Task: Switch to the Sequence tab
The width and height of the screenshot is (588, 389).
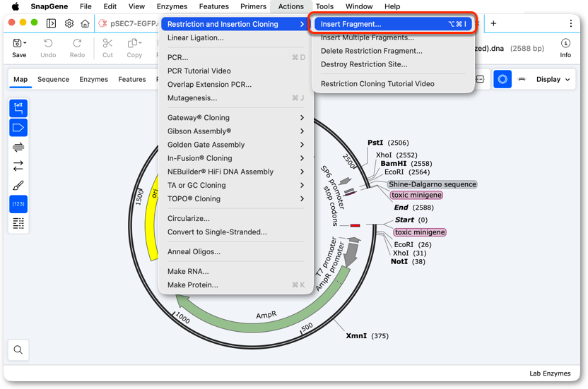Action: click(x=53, y=79)
